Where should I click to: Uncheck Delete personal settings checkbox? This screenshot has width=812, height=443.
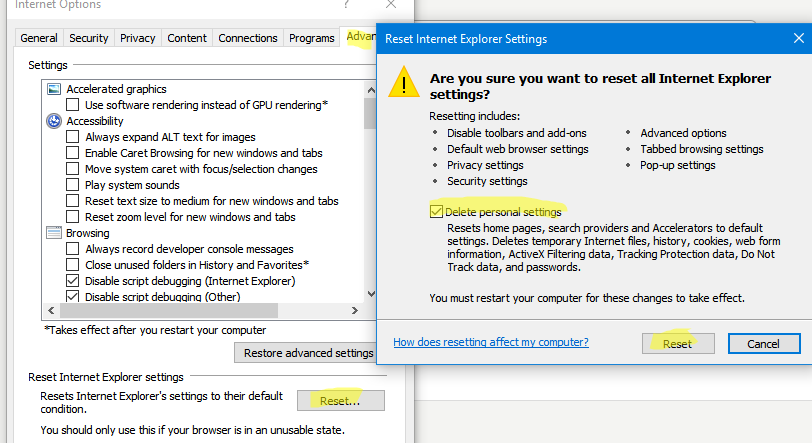click(436, 211)
